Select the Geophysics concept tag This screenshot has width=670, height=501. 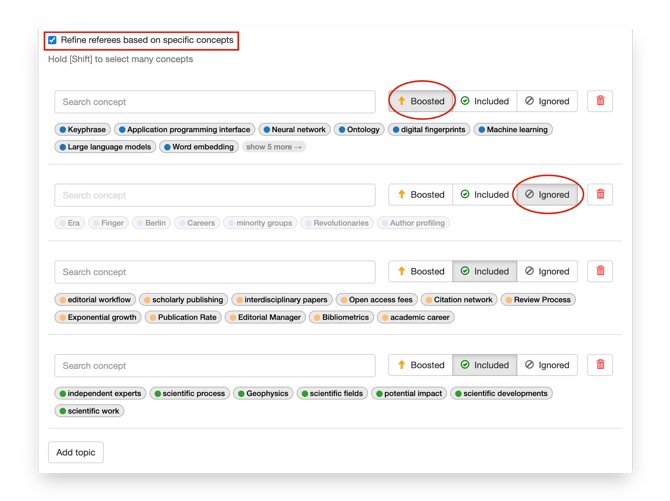point(263,394)
